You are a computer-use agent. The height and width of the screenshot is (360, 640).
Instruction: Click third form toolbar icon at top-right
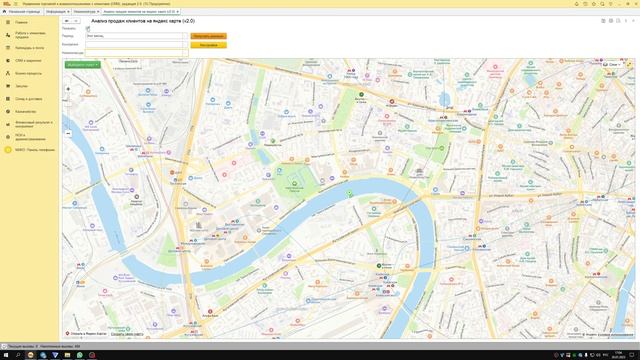[x=618, y=21]
